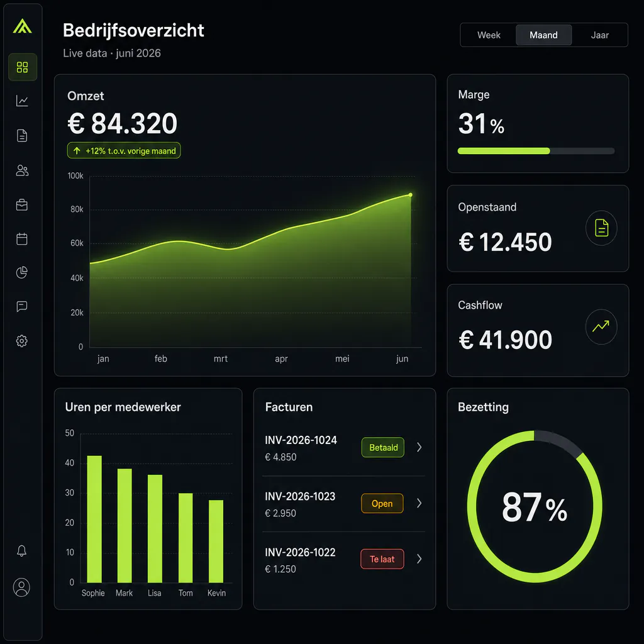The height and width of the screenshot is (644, 644).
Task: Click the € 4.850 invoice amount
Action: point(280,457)
